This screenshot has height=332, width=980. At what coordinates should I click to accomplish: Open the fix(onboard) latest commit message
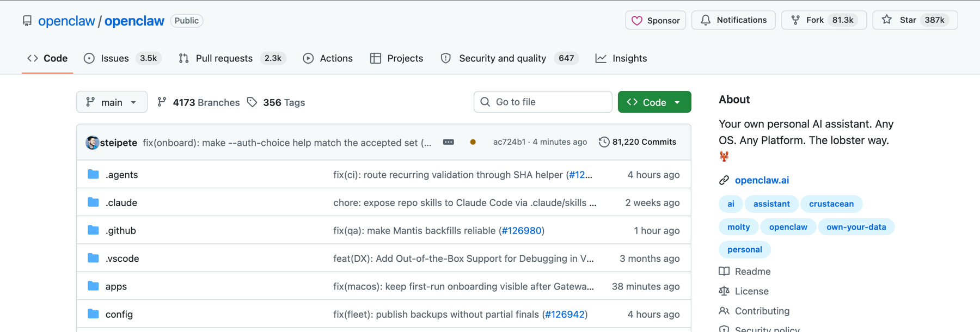(x=287, y=143)
